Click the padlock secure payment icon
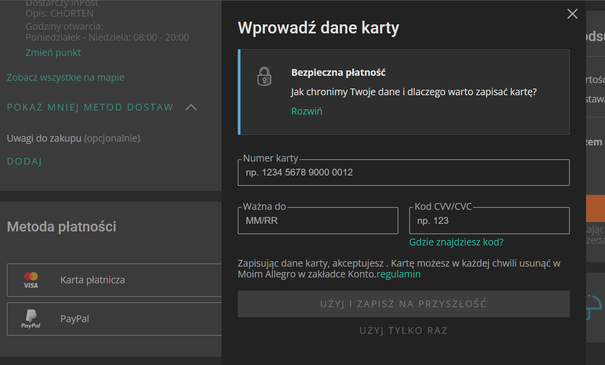Screen dimensions: 605x365 click(264, 76)
